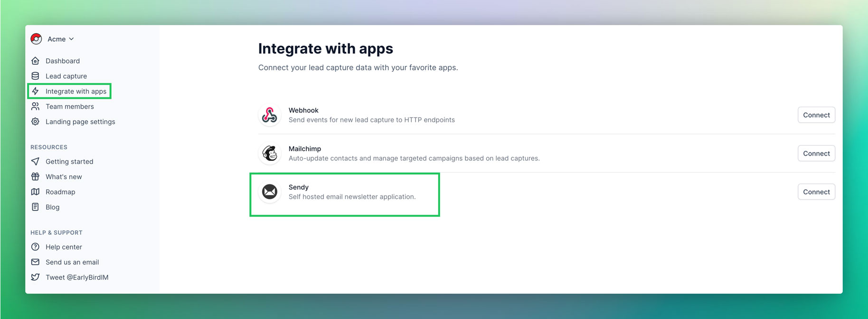The width and height of the screenshot is (868, 319).
Task: Click the RESOURCES section header
Action: [x=49, y=147]
